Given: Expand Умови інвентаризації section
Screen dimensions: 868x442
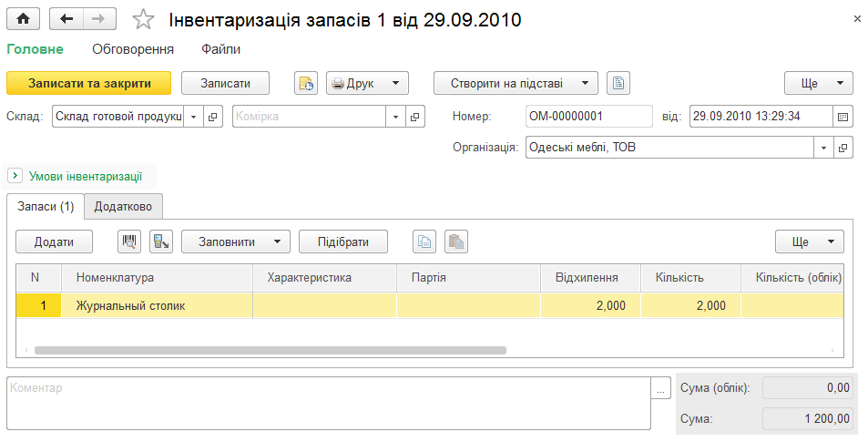Looking at the screenshot, I should pos(15,176).
